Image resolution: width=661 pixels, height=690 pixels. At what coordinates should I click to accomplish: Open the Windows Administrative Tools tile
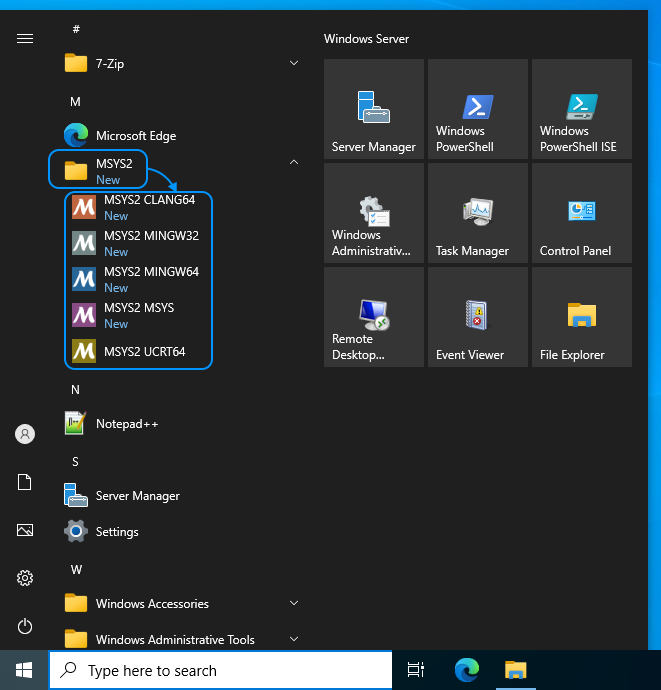pyautogui.click(x=374, y=213)
